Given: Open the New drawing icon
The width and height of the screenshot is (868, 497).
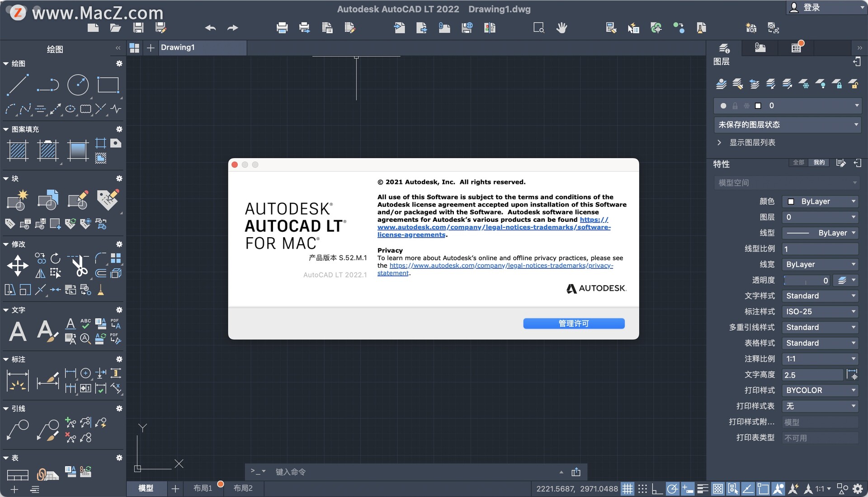Looking at the screenshot, I should tap(93, 28).
